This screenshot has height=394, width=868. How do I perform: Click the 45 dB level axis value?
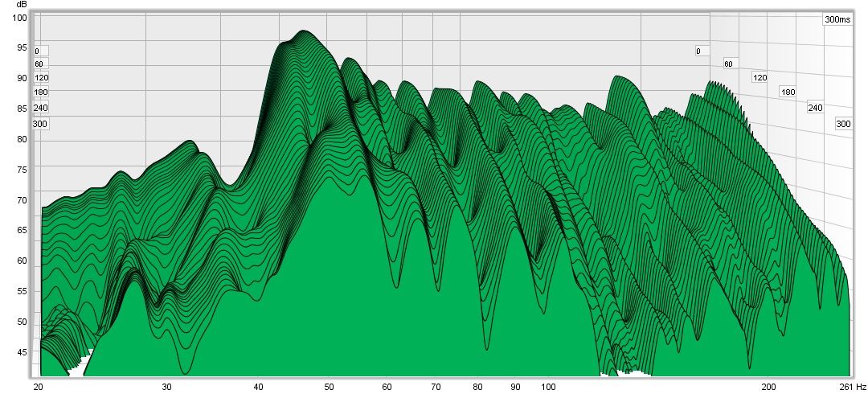(22, 352)
